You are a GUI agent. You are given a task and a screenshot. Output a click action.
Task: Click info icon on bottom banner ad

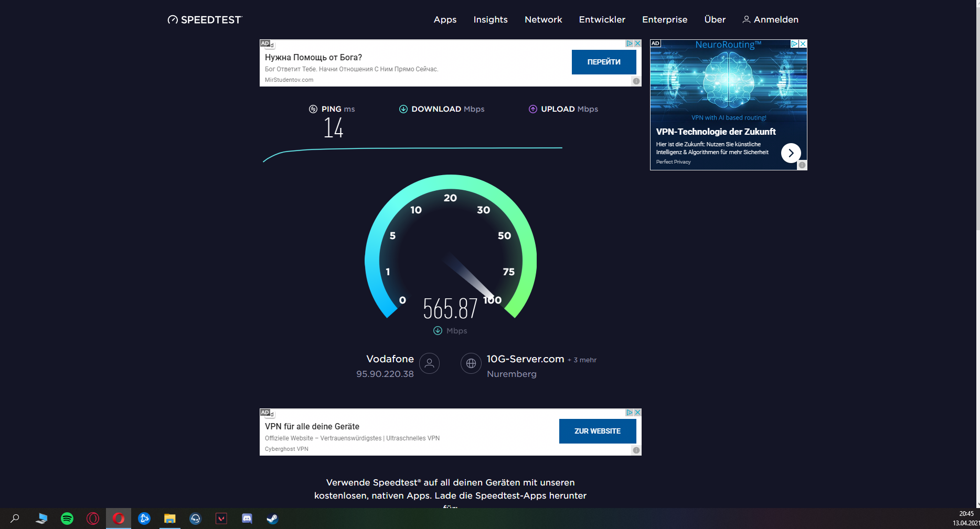[x=636, y=450]
